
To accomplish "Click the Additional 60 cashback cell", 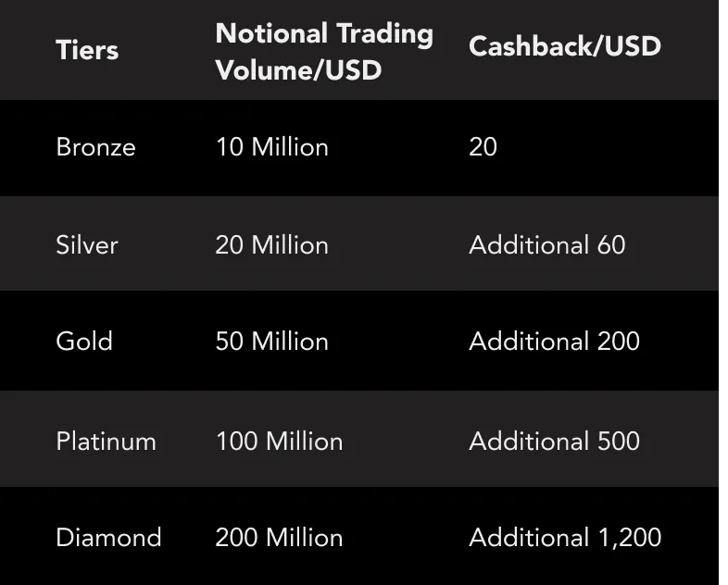I will click(x=546, y=245).
